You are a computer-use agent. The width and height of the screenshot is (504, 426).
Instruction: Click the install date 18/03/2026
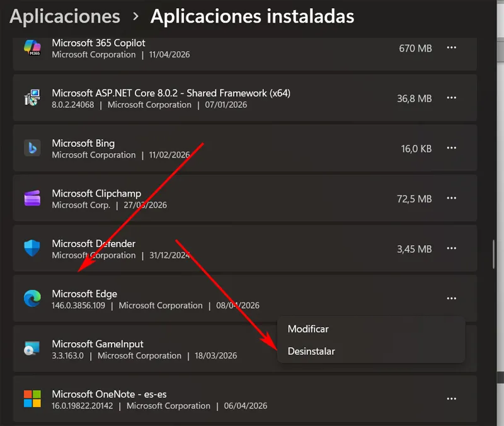[x=215, y=355]
